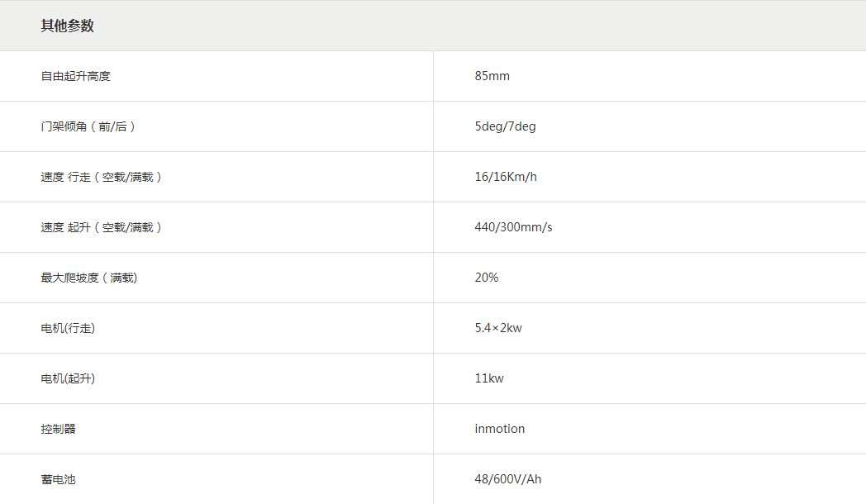Select the inmotion controller value

point(500,429)
